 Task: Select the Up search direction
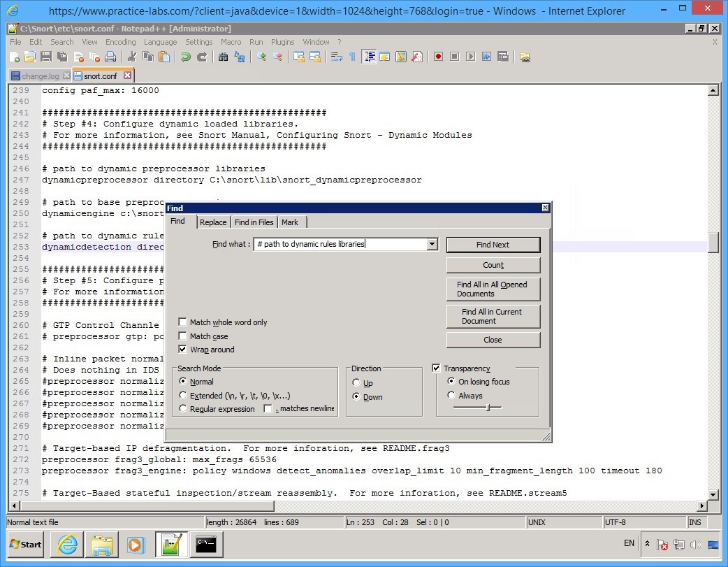tap(356, 383)
